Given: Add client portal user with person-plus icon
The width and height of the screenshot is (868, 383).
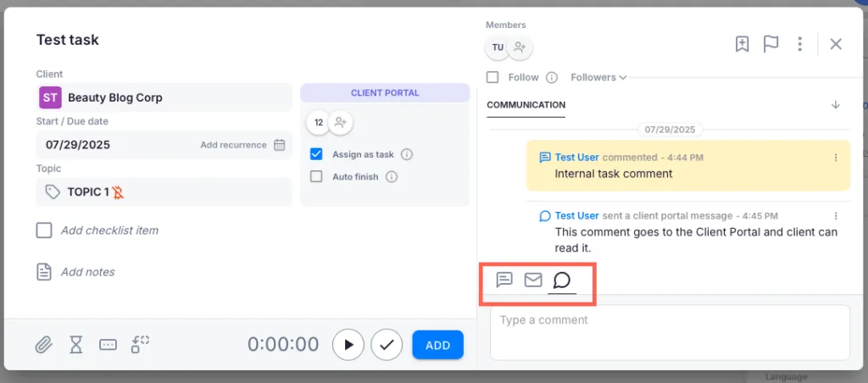Looking at the screenshot, I should [x=341, y=123].
